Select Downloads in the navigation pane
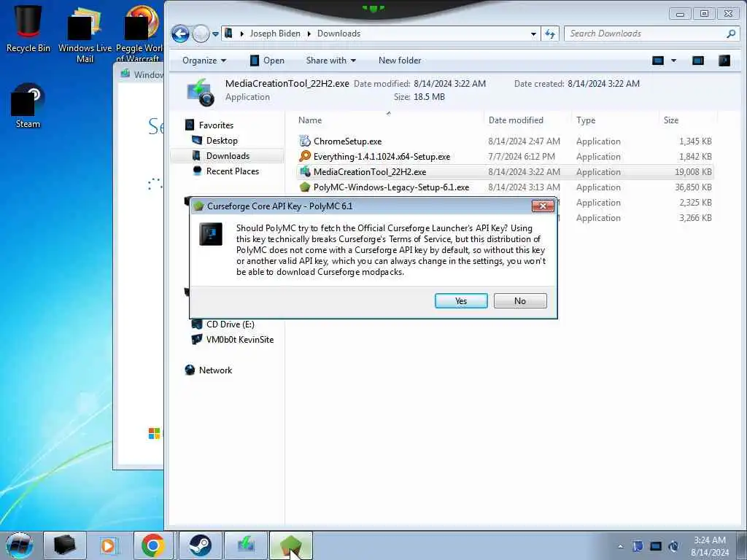The image size is (747, 560). tap(228, 156)
